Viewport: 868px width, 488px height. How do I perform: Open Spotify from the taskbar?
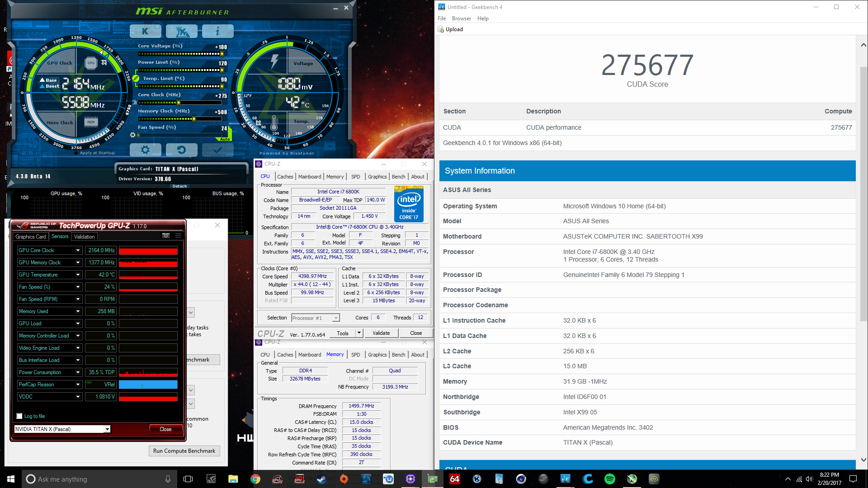point(609,479)
